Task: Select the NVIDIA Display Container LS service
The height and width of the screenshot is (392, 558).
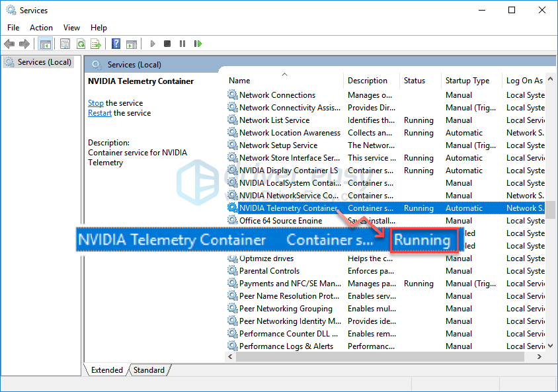Action: coord(288,170)
